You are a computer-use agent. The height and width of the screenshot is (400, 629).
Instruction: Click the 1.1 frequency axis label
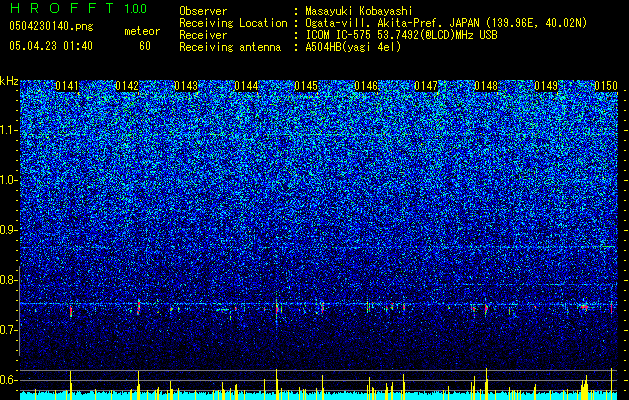tap(9, 130)
